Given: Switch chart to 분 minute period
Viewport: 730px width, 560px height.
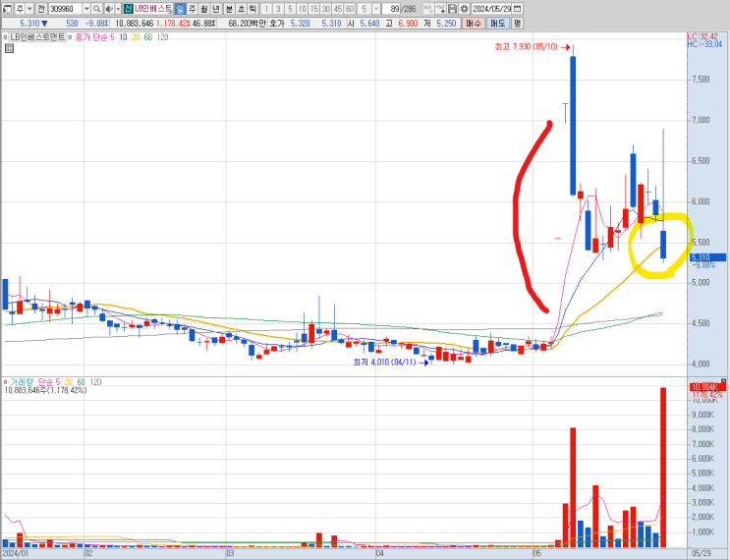Looking at the screenshot, I should coord(229,9).
